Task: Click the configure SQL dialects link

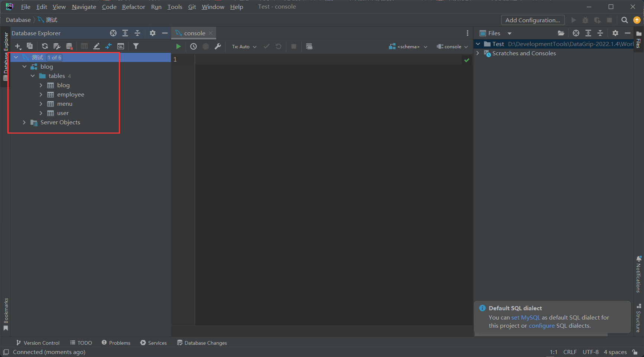Action: [541, 325]
